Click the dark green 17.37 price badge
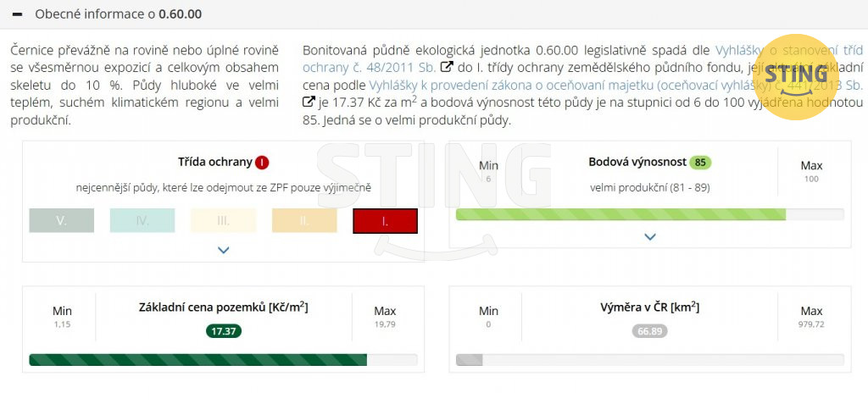The image size is (868, 404). [x=223, y=330]
